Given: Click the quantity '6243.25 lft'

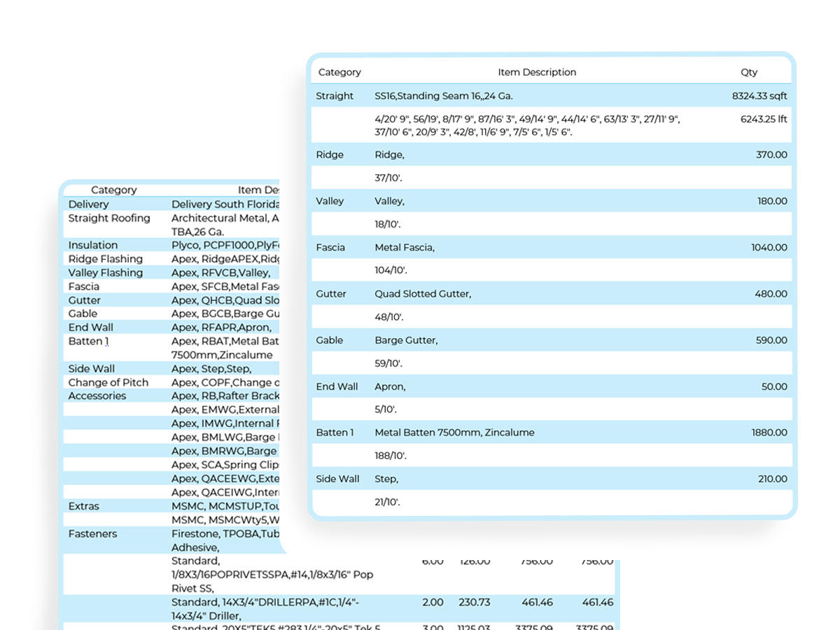Looking at the screenshot, I should 764,119.
